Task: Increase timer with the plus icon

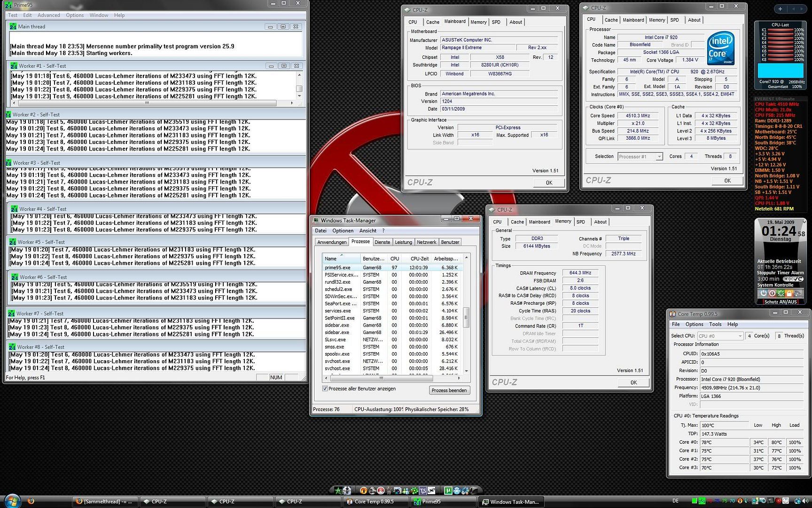Action: point(786,279)
